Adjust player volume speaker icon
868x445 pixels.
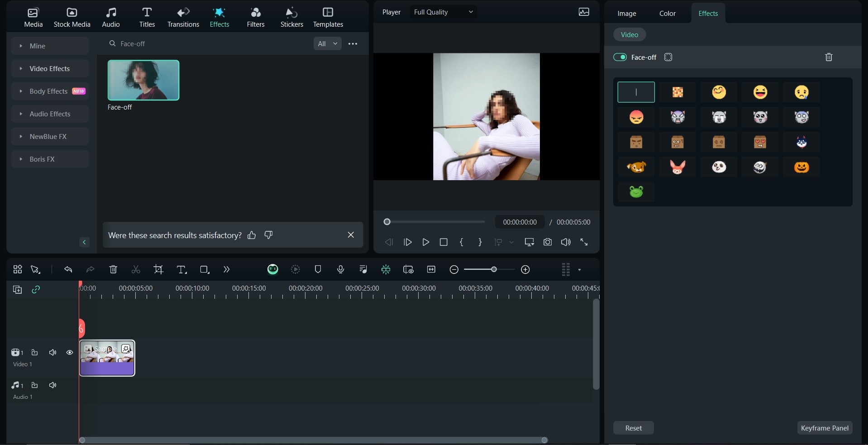pyautogui.click(x=566, y=242)
